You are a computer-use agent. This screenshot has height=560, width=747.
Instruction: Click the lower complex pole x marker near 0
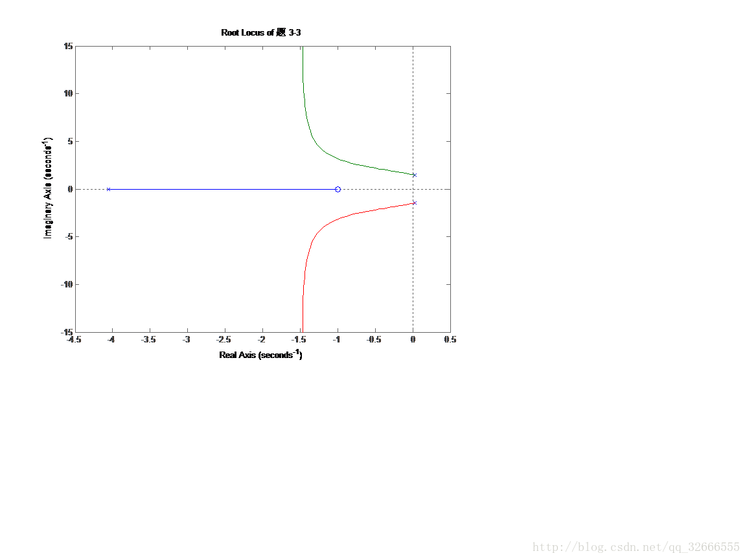[x=415, y=203]
